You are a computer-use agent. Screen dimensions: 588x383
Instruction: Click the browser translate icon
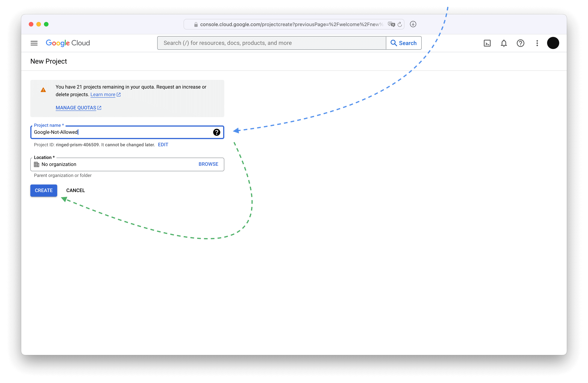[391, 24]
